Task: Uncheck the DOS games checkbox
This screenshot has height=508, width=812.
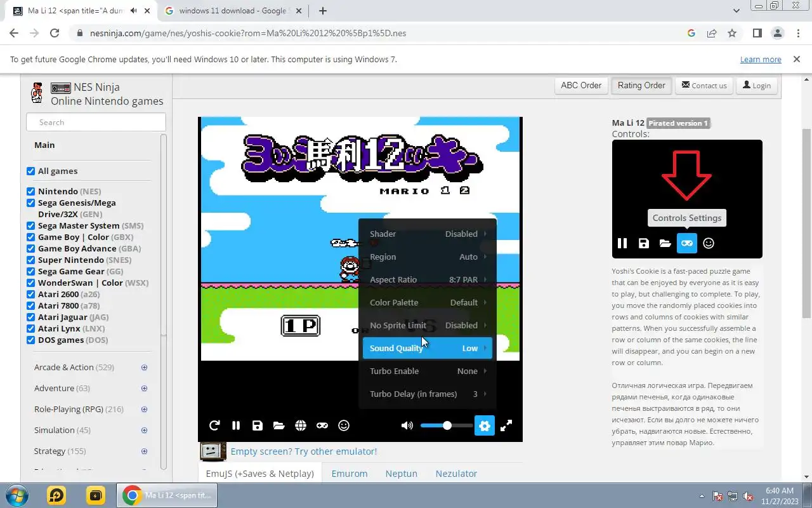Action: point(30,340)
